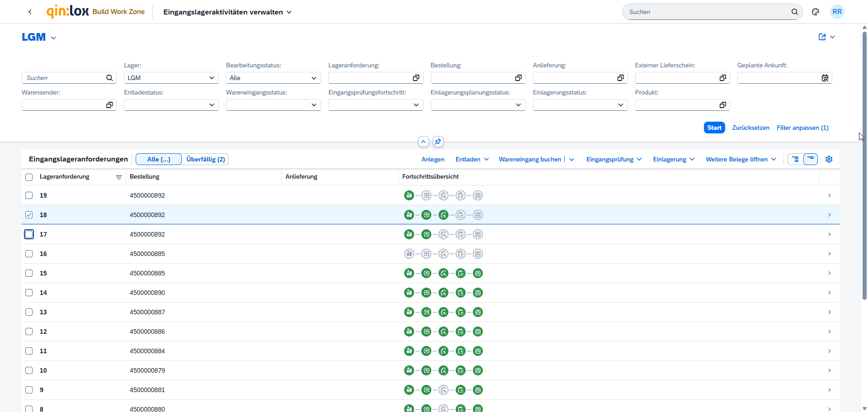Image resolution: width=868 pixels, height=412 pixels.
Task: Click the back navigation arrow
Action: point(30,12)
